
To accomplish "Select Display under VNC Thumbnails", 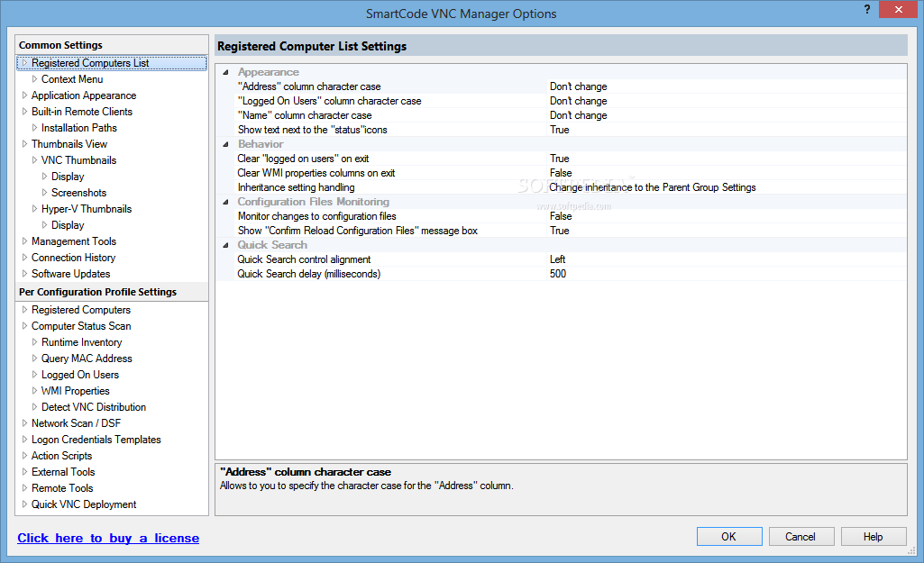I will (68, 176).
